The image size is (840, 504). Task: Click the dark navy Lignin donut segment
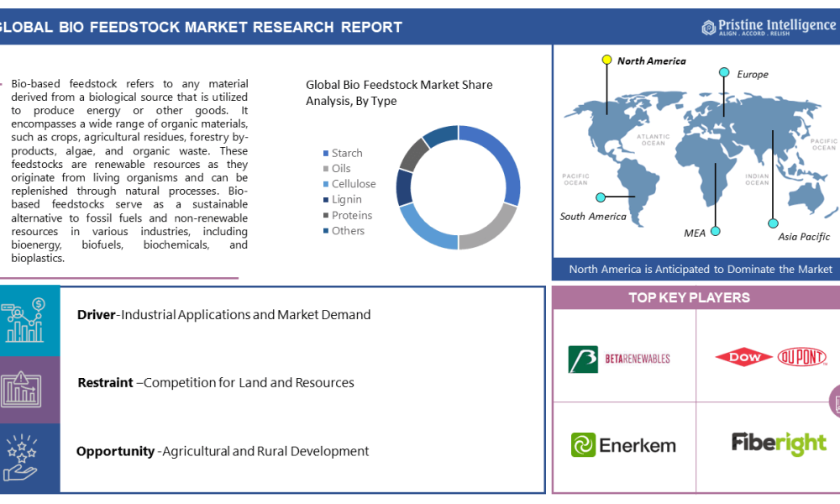(x=404, y=187)
